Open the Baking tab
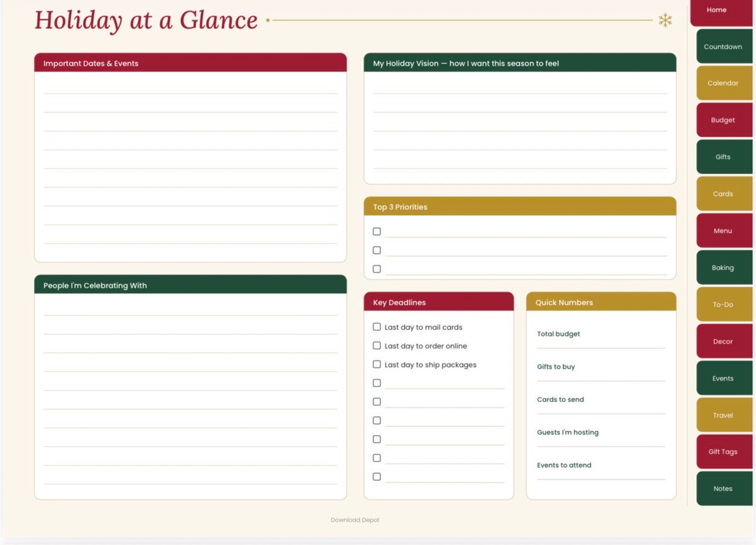The width and height of the screenshot is (756, 545). [x=724, y=268]
